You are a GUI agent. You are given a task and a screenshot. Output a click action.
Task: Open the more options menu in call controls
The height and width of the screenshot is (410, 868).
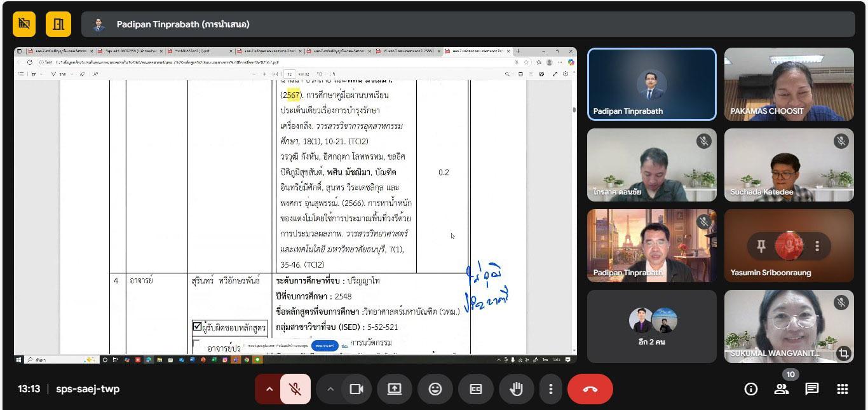(x=550, y=389)
